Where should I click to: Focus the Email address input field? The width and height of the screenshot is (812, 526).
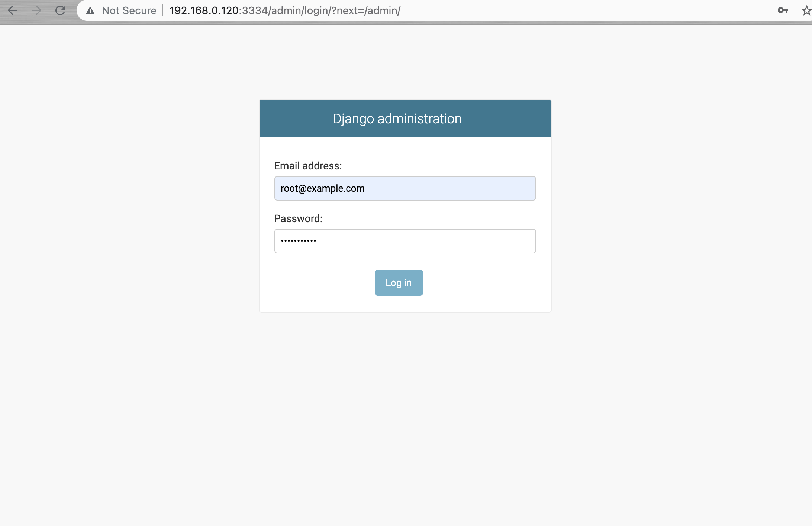coord(446,188)
